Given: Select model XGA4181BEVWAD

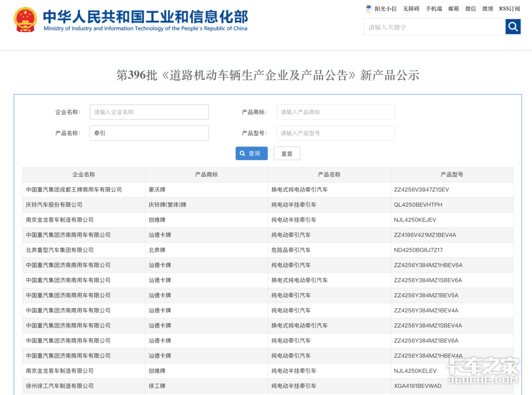Looking at the screenshot, I should click(x=418, y=386).
